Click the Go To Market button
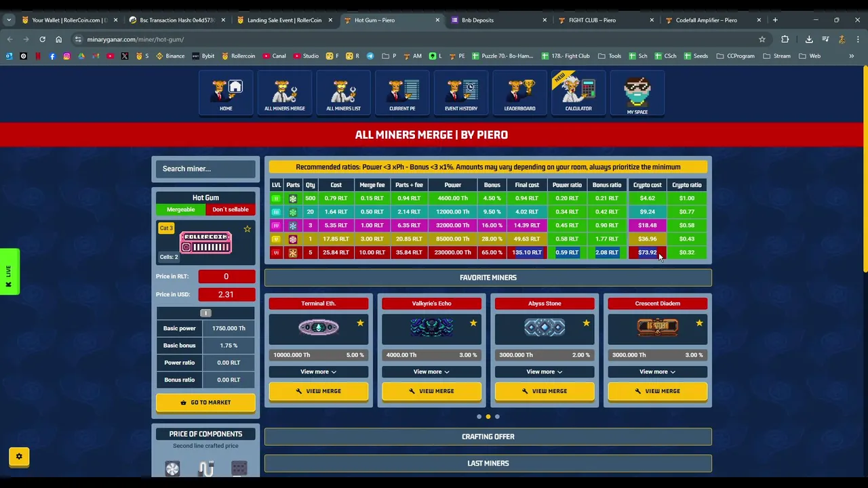868x488 pixels. [x=205, y=403]
